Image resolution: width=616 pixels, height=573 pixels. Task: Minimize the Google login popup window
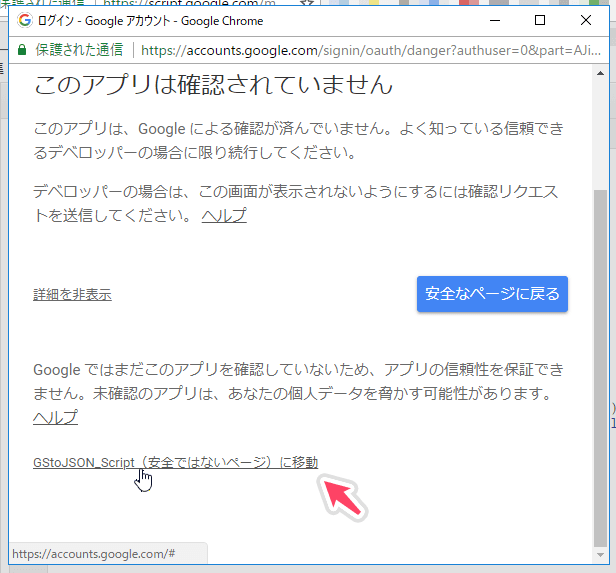pos(495,20)
